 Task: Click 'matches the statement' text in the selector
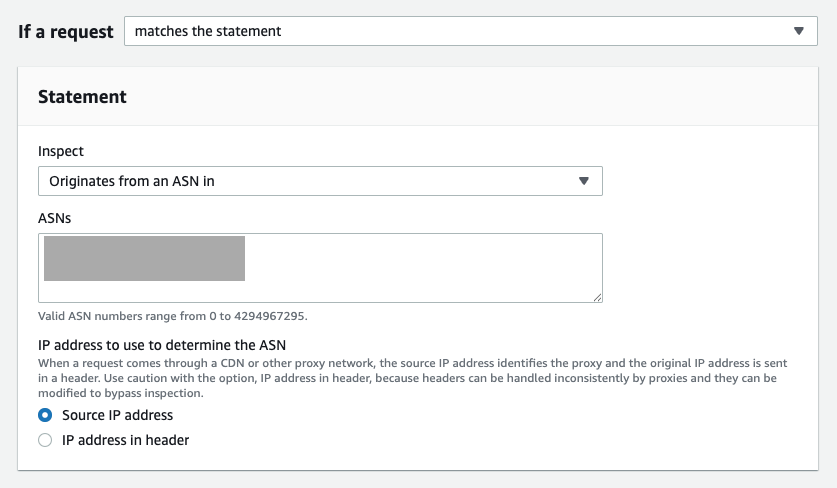point(208,31)
